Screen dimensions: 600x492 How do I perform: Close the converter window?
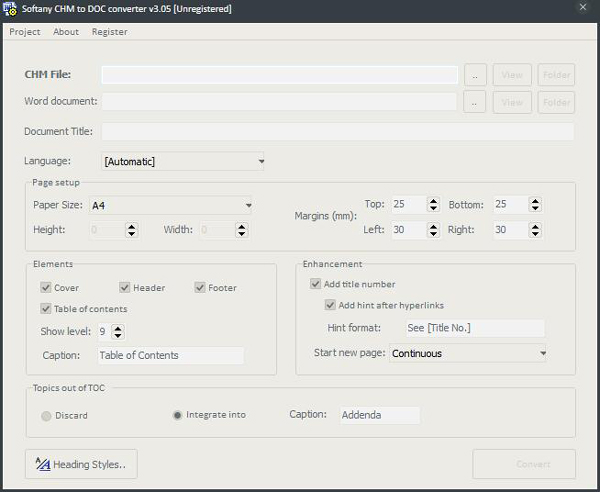click(x=583, y=7)
